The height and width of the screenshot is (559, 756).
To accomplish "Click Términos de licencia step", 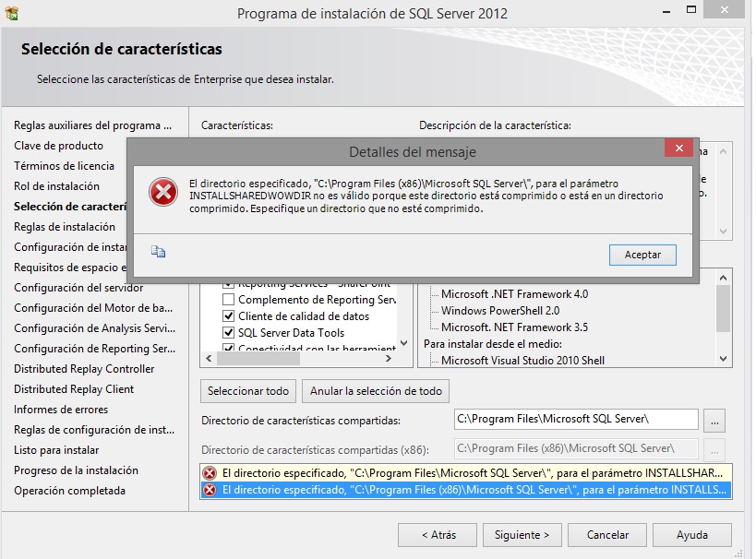I will 64,166.
